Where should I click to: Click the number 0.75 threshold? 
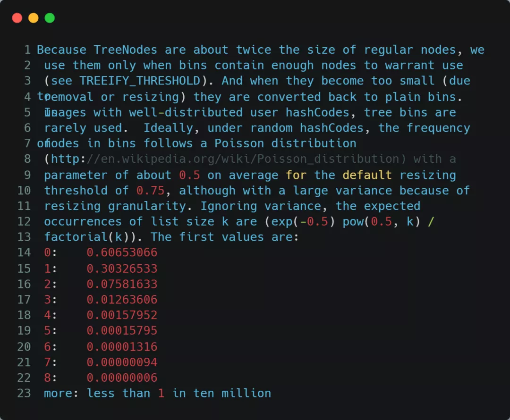pos(150,191)
